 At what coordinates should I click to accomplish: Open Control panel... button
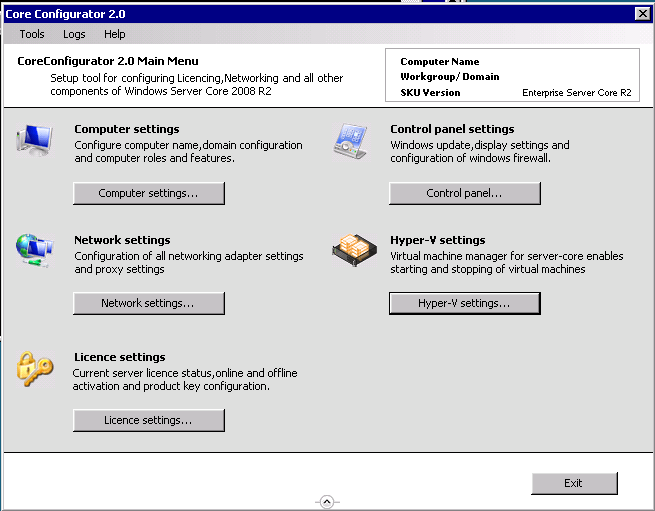pos(465,193)
